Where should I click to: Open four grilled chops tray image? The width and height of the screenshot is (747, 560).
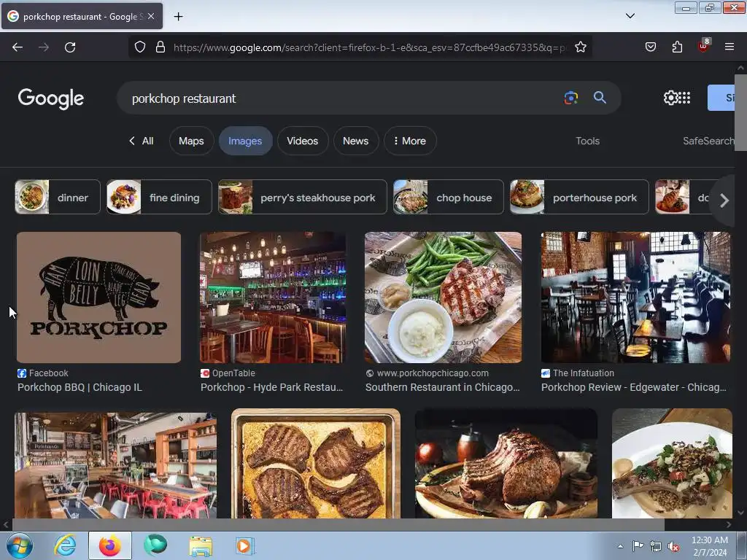pyautogui.click(x=316, y=463)
